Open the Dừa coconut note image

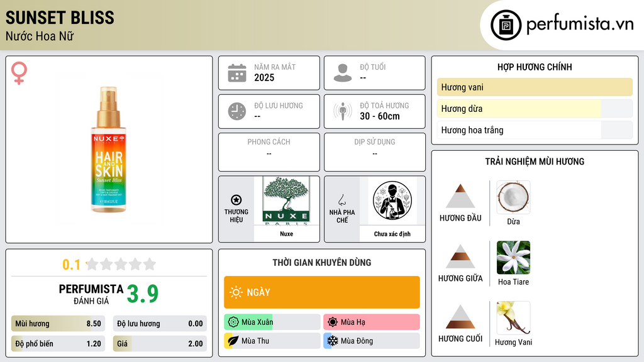click(513, 197)
